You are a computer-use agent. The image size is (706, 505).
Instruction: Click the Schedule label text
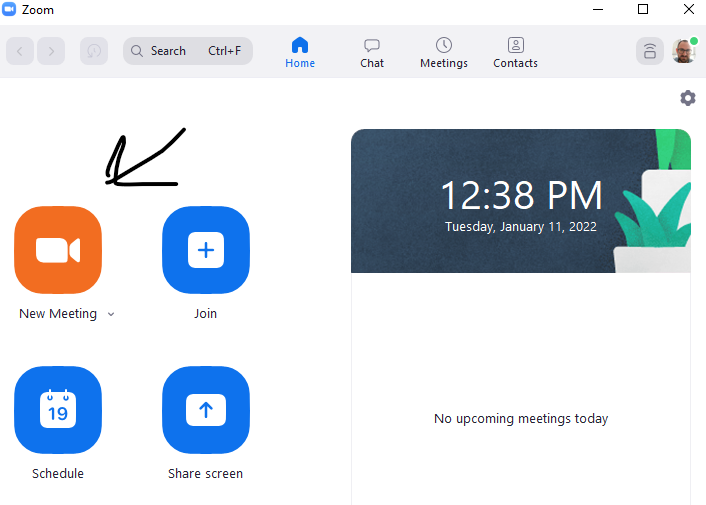point(58,473)
